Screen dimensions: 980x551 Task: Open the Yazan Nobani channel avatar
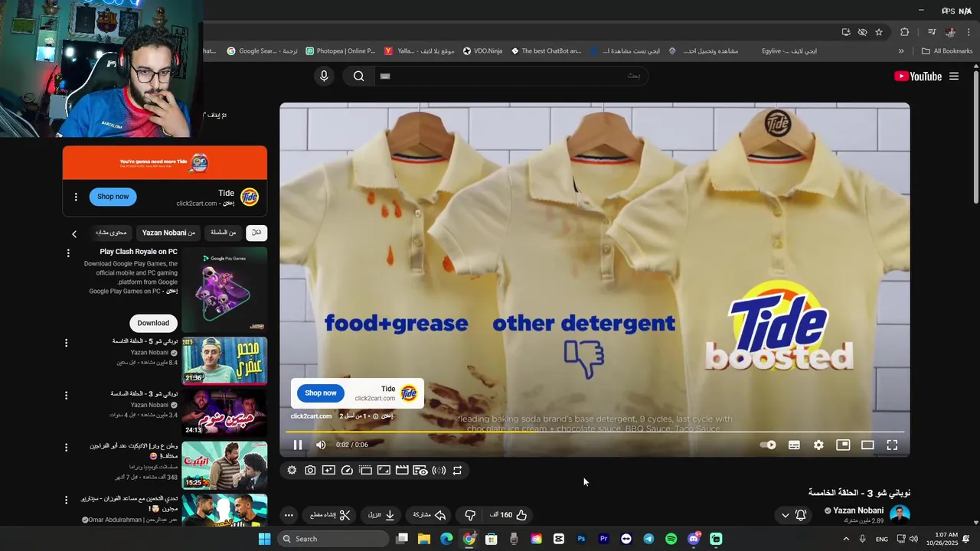coord(900,514)
